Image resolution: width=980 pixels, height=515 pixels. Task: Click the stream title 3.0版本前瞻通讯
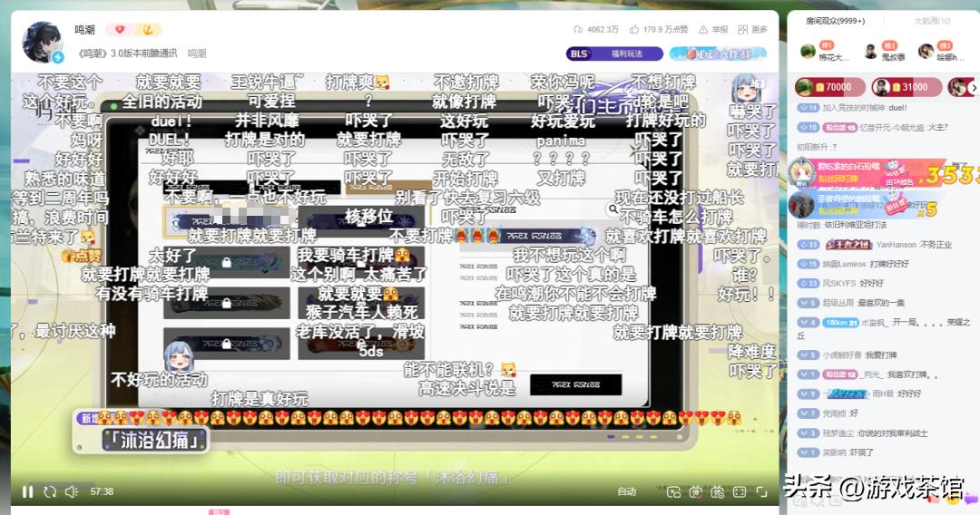click(x=128, y=53)
